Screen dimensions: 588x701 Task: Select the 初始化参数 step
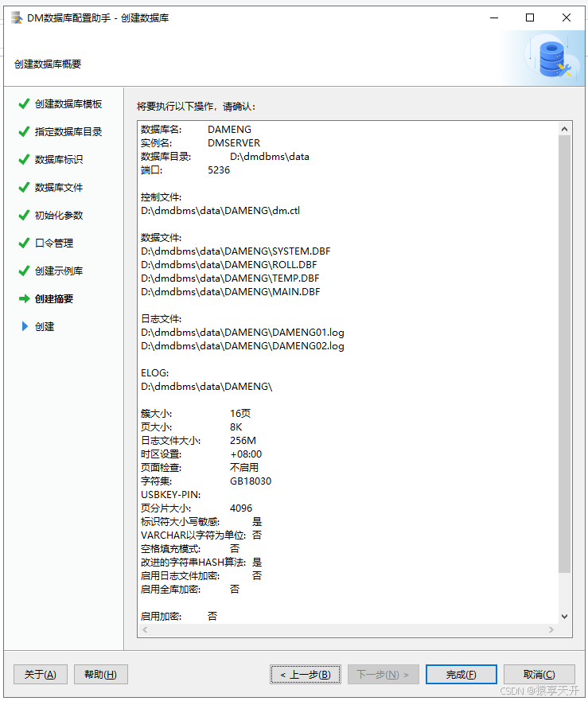(59, 215)
